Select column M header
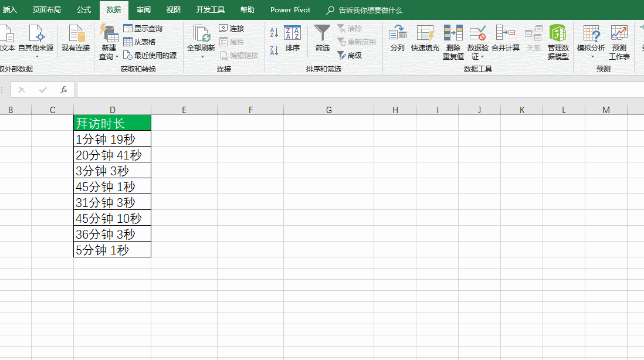Image resolution: width=644 pixels, height=360 pixels. [606, 110]
